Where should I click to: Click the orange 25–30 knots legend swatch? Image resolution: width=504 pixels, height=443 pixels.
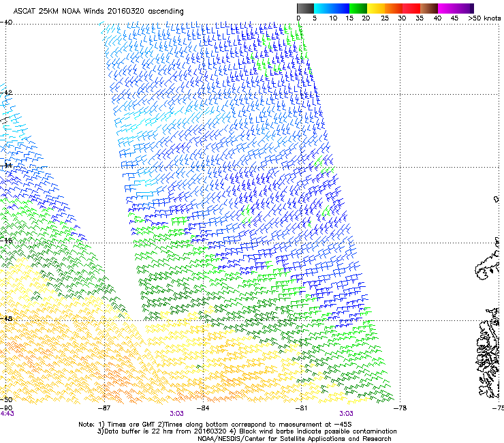click(x=394, y=8)
